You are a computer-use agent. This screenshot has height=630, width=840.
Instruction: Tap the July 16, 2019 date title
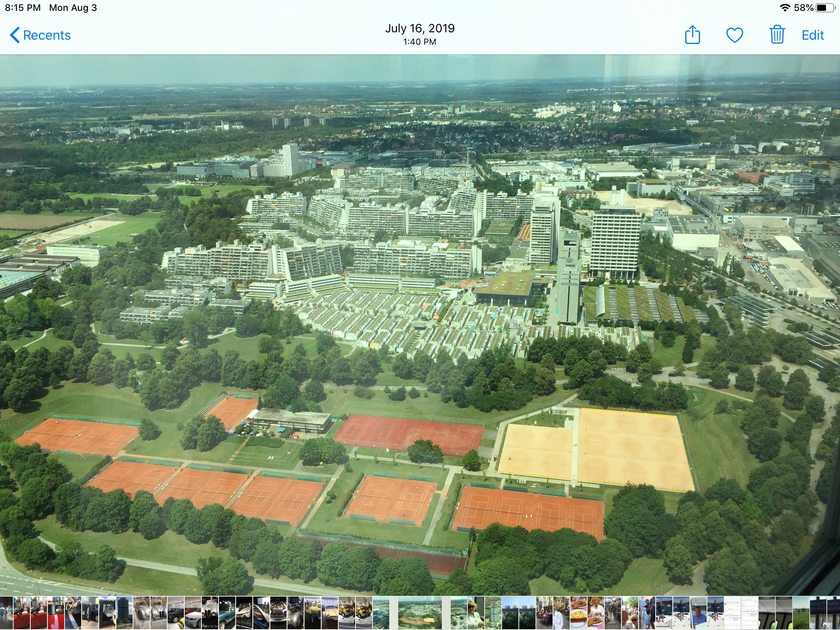coord(420,28)
